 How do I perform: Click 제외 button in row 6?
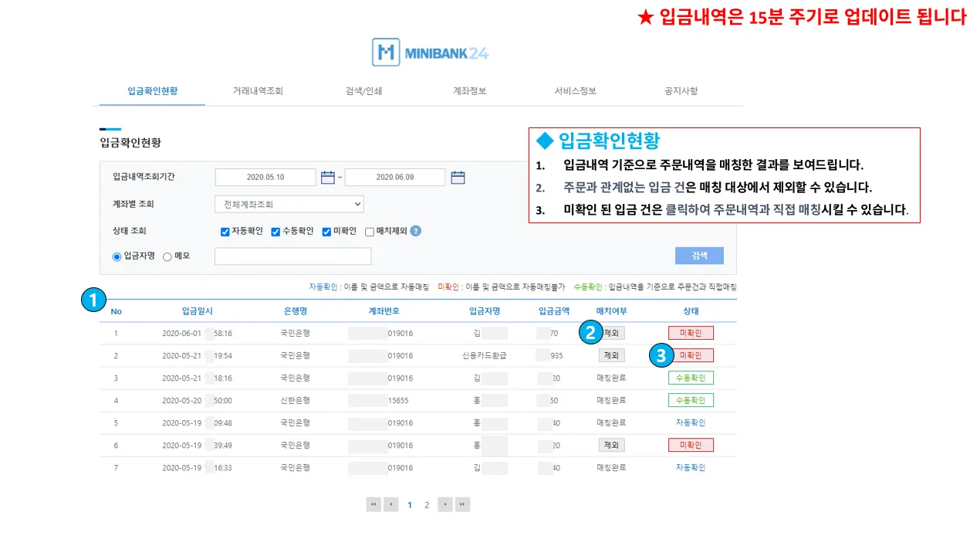pos(612,445)
